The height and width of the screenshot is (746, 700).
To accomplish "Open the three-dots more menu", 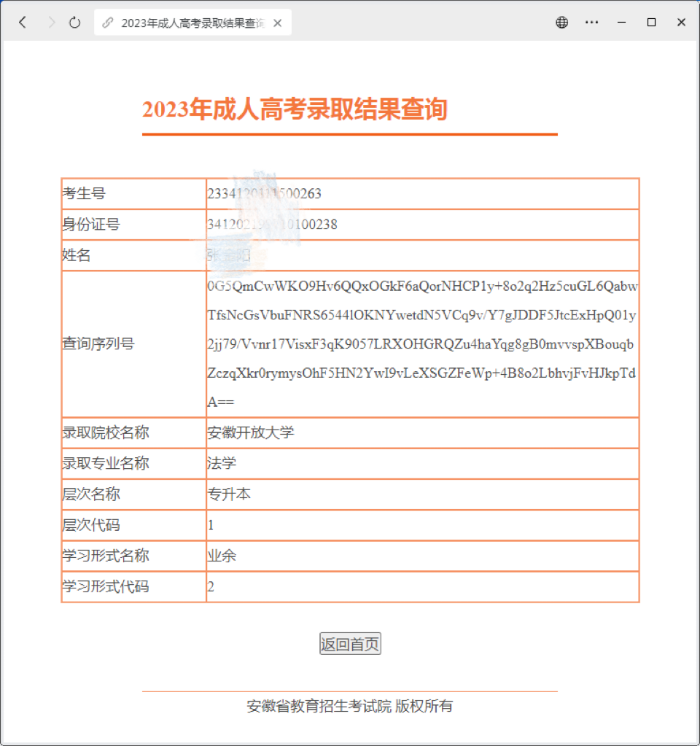I will pyautogui.click(x=591, y=23).
